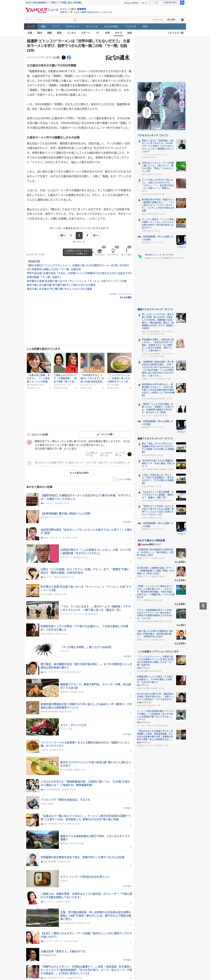Image resolution: width=210 pixels, height=980 pixels.
Task: Share first comment to X
Action: tap(130, 454)
